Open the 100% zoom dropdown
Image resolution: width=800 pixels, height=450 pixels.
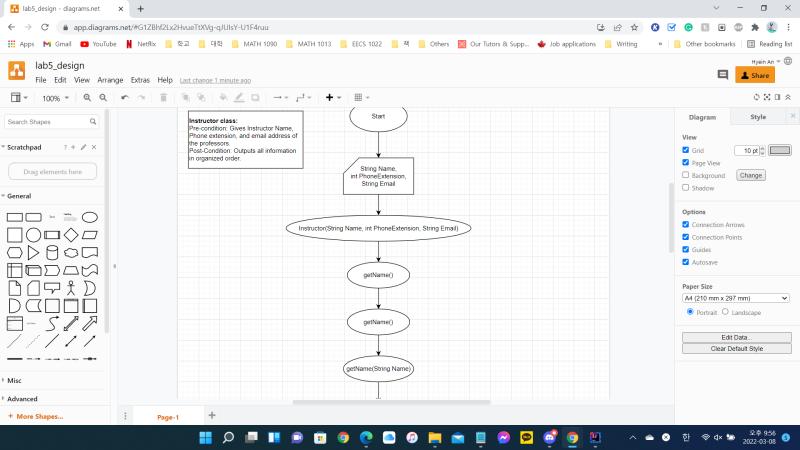coord(55,98)
